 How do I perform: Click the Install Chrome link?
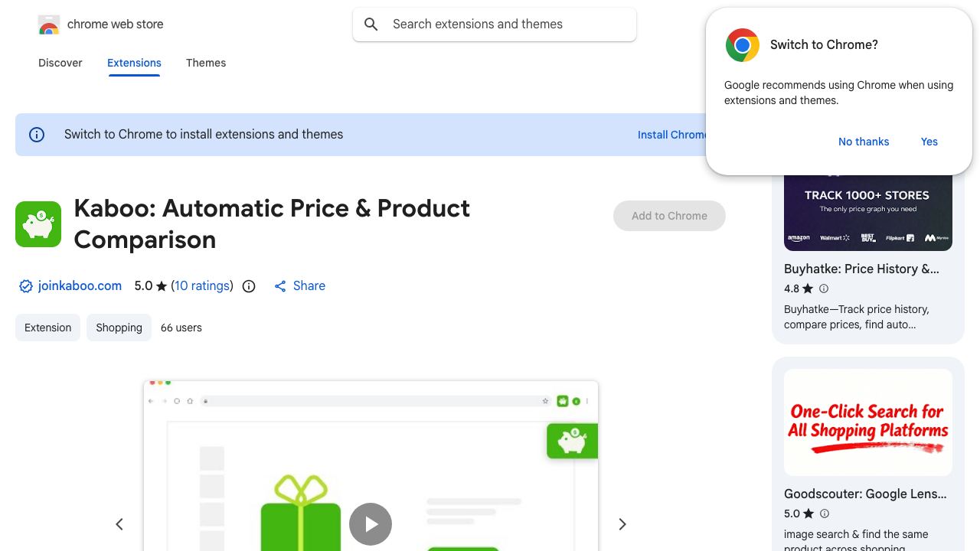pyautogui.click(x=672, y=135)
